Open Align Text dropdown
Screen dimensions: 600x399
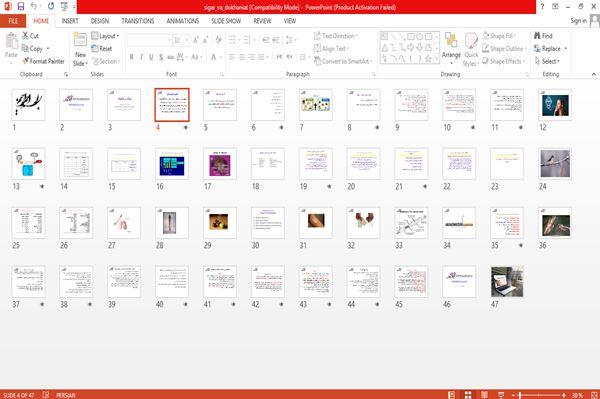pos(331,49)
